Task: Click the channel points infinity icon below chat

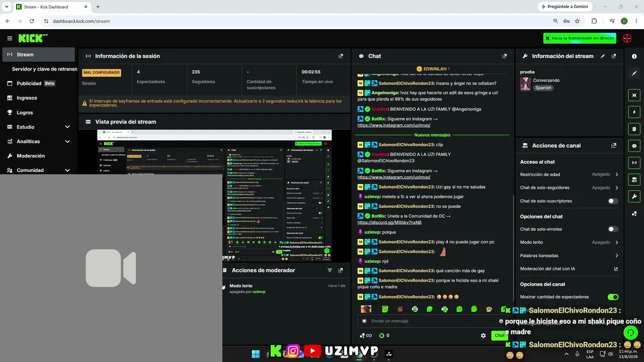Action: 366,335
